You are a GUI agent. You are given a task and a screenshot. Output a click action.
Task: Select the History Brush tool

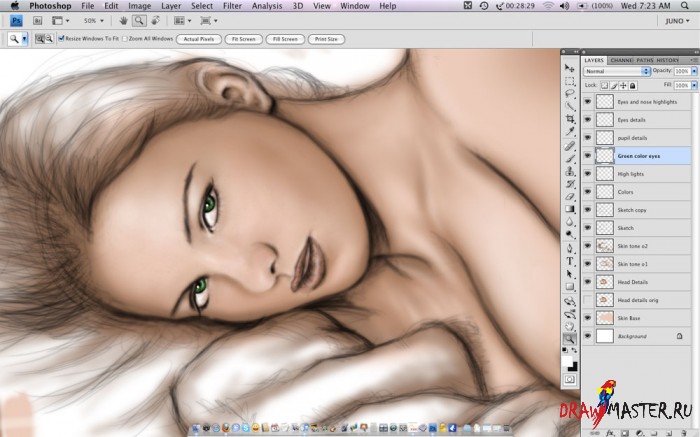click(x=569, y=184)
